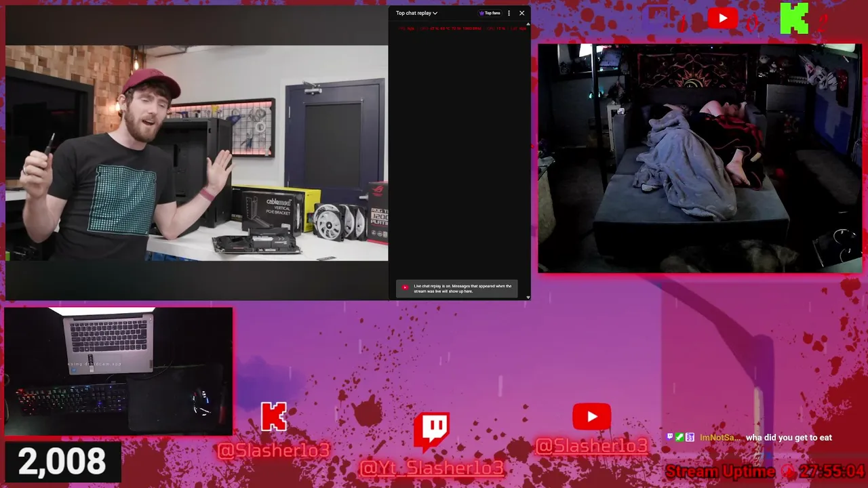This screenshot has height=488, width=868.
Task: Click the Twitch handle @Yt_Slasherlo3
Action: click(432, 468)
